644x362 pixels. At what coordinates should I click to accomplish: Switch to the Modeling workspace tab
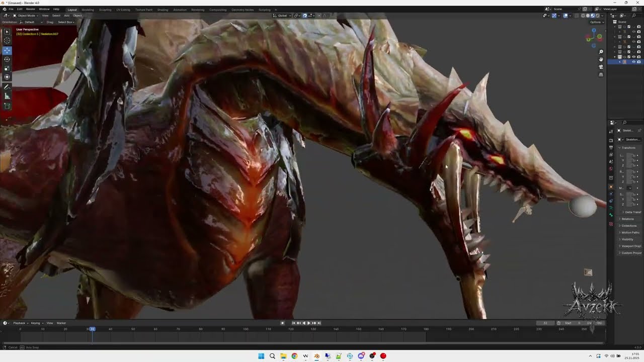88,10
